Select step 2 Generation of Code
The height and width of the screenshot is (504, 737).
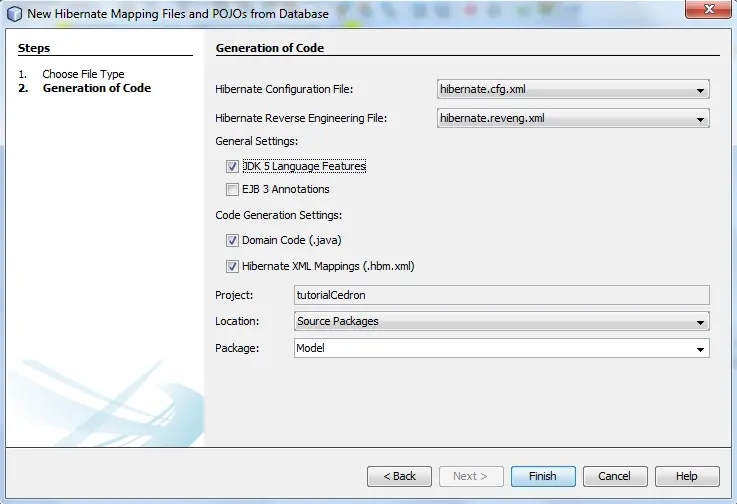coord(96,88)
